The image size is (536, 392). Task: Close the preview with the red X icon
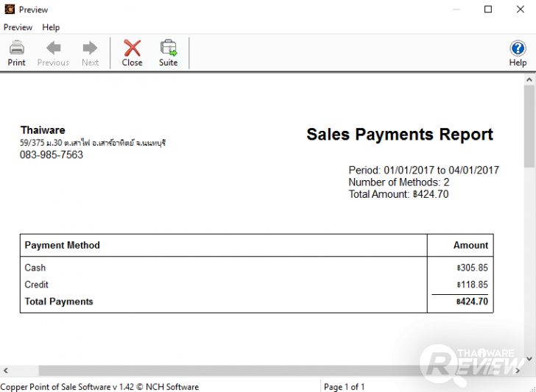pos(132,48)
